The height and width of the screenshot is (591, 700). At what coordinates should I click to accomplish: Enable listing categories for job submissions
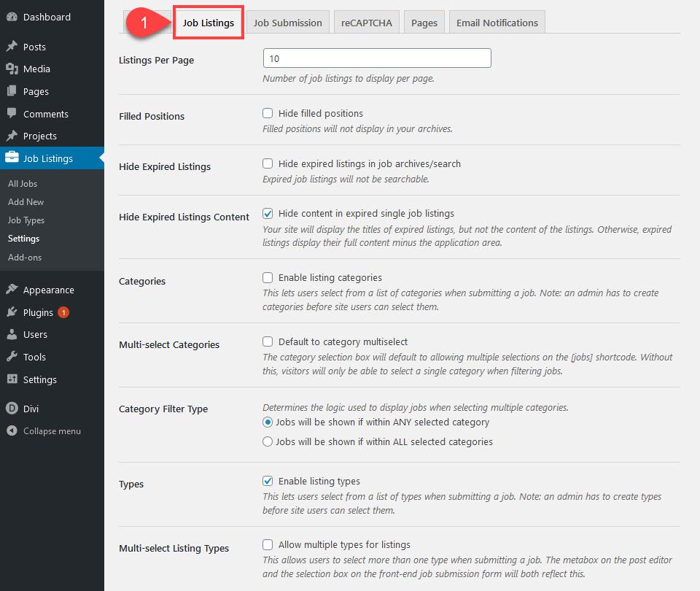(268, 277)
